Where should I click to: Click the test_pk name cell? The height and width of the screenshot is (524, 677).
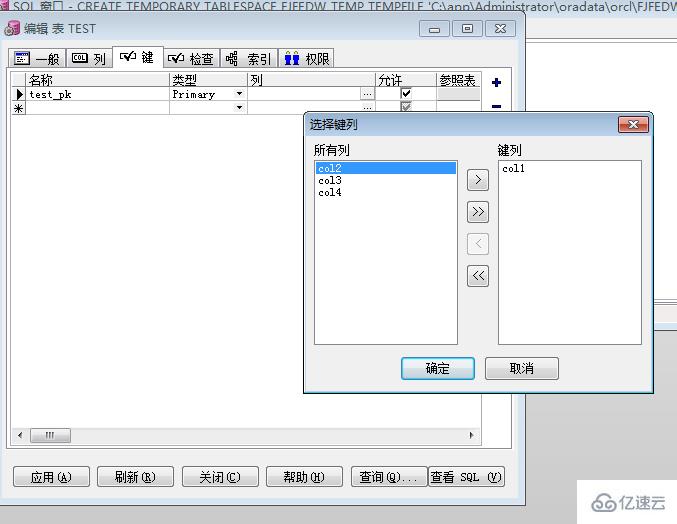click(98, 94)
